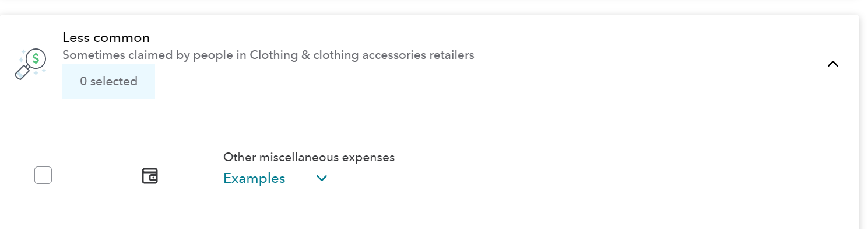Click the wallet icon beside the checkbox
This screenshot has height=229, width=868.
[150, 176]
